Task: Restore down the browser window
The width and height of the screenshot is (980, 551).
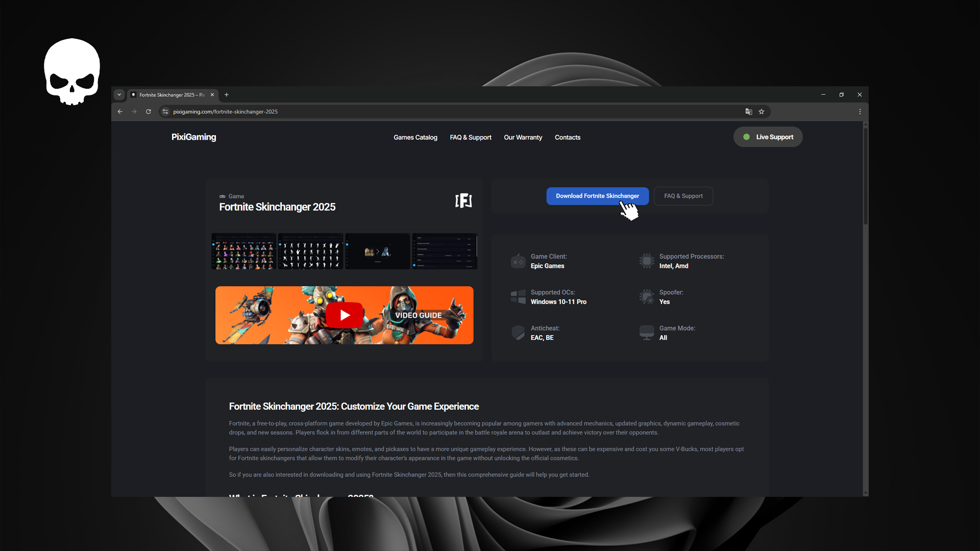Action: click(x=842, y=95)
